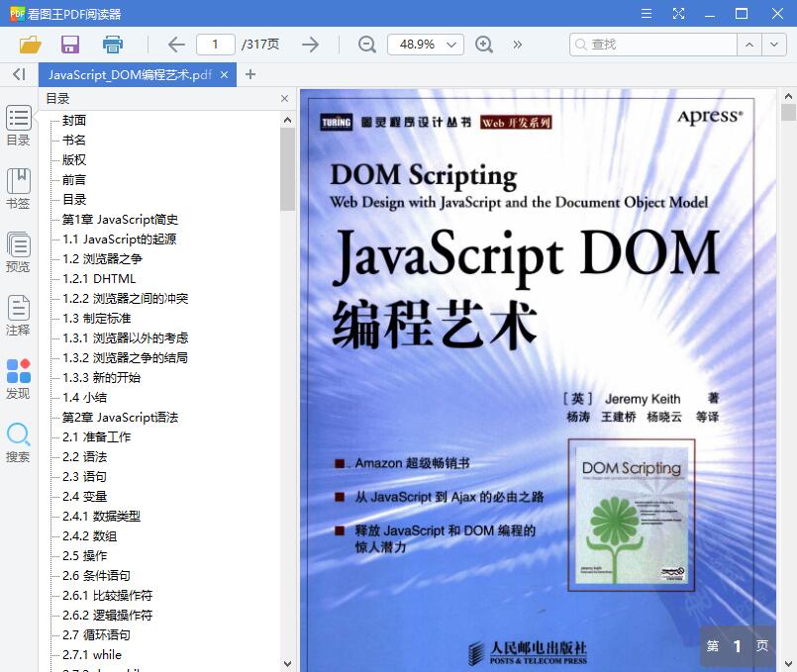Add a new tab with the plus button
Viewport: 797px width, 672px height.
(x=250, y=74)
